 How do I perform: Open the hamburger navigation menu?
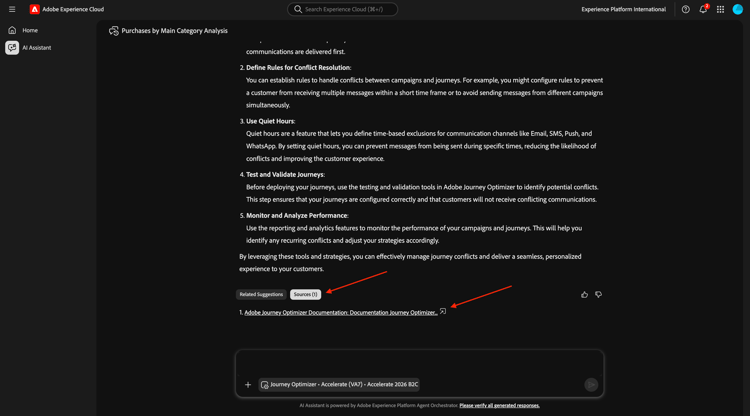pos(12,9)
